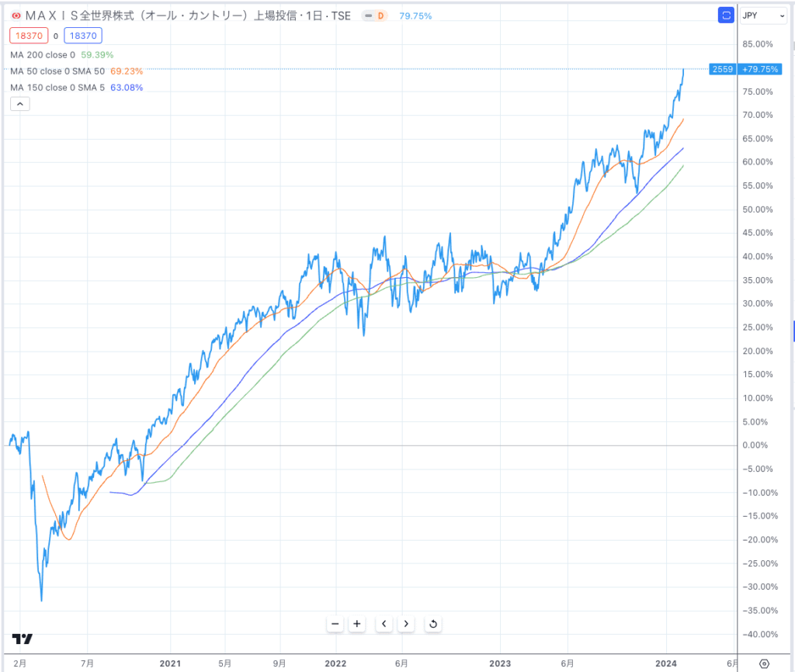Click the 2023 marker on time axis
Screen dimensions: 795x672
500,663
